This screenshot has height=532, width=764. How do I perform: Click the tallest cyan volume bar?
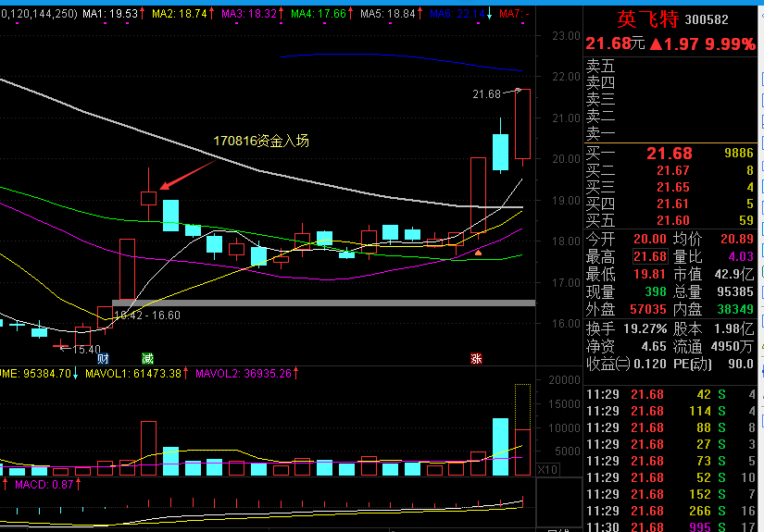[x=500, y=446]
